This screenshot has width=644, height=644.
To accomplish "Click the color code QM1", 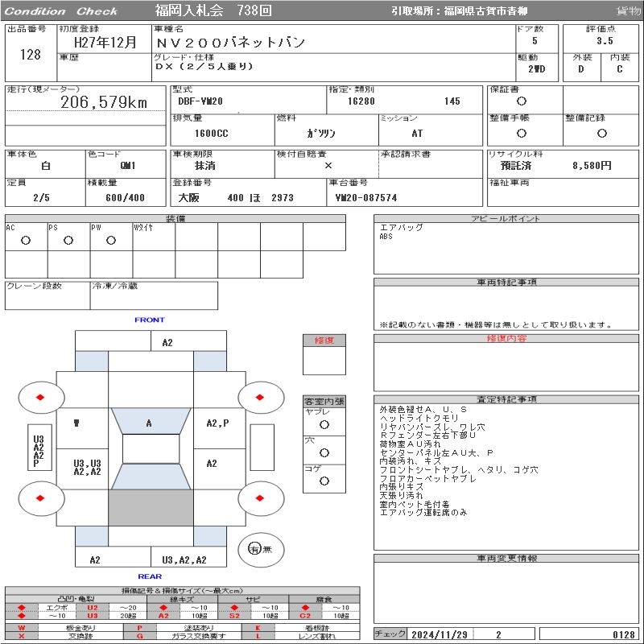I will [128, 166].
